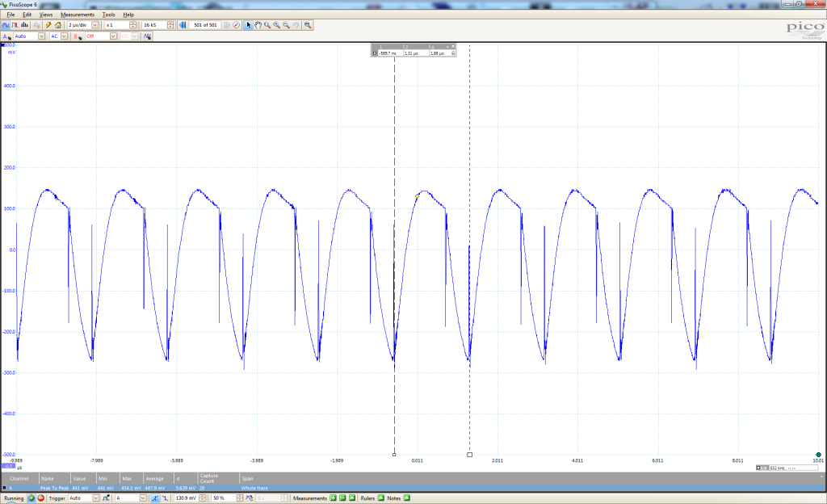This screenshot has width=827, height=504.
Task: Open Channel B range Off dropdown
Action: click(113, 36)
